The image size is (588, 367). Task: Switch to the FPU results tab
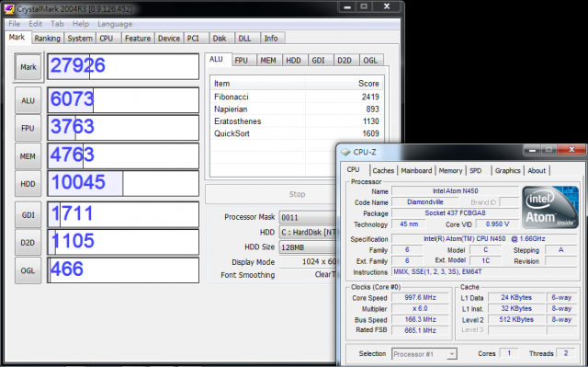point(241,61)
